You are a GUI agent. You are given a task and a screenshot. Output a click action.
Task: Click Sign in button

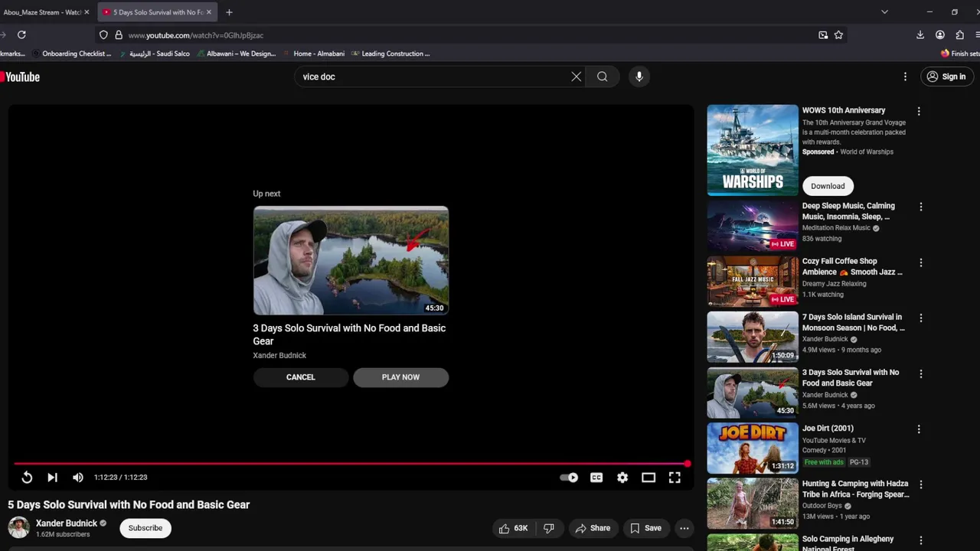pyautogui.click(x=946, y=77)
